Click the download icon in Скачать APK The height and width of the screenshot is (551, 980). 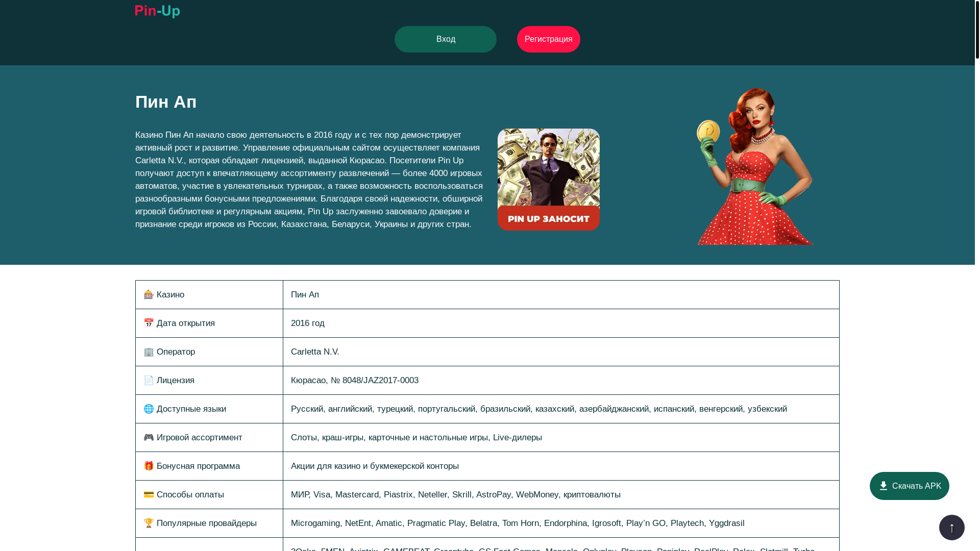pyautogui.click(x=883, y=486)
